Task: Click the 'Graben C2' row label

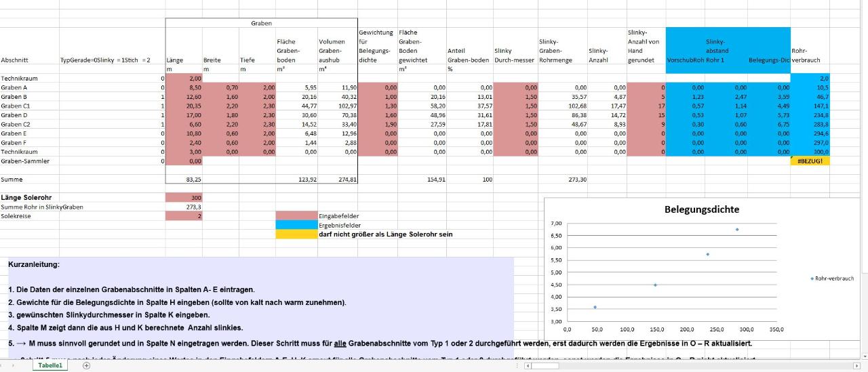Action: [x=16, y=124]
